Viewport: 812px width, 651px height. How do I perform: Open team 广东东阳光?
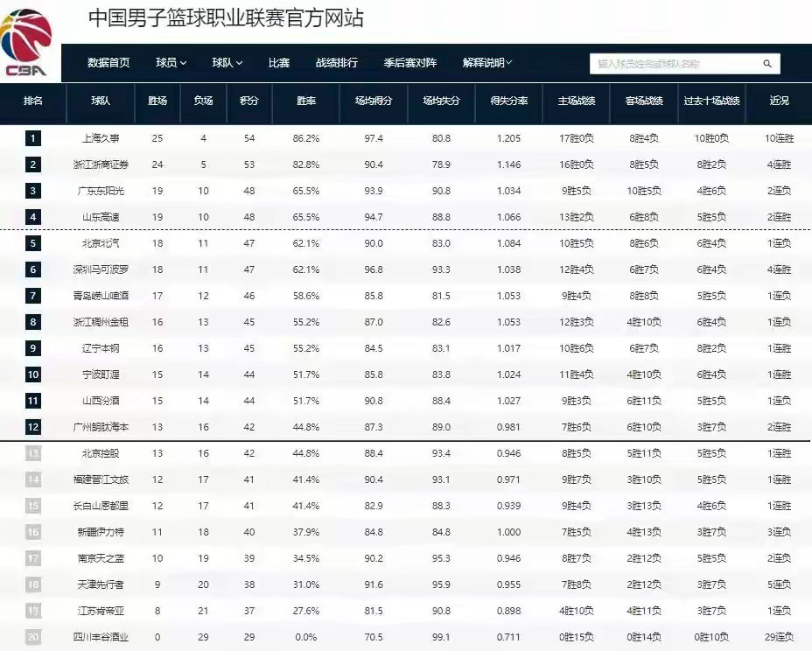pyautogui.click(x=101, y=191)
